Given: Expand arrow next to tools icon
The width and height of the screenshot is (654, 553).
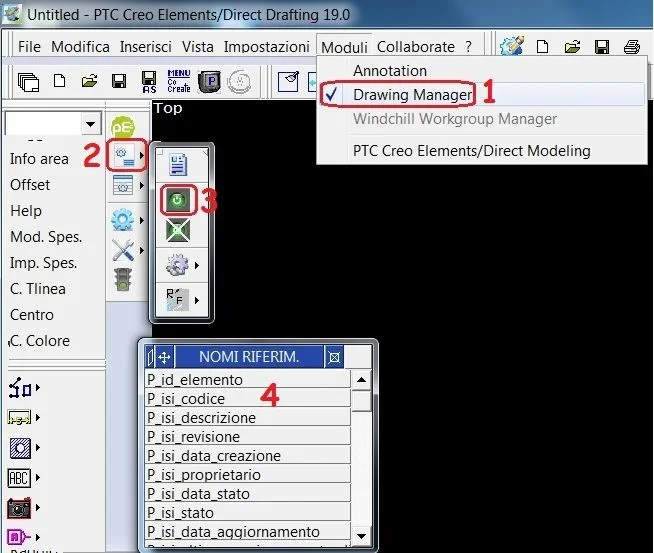Looking at the screenshot, I should 142,250.
